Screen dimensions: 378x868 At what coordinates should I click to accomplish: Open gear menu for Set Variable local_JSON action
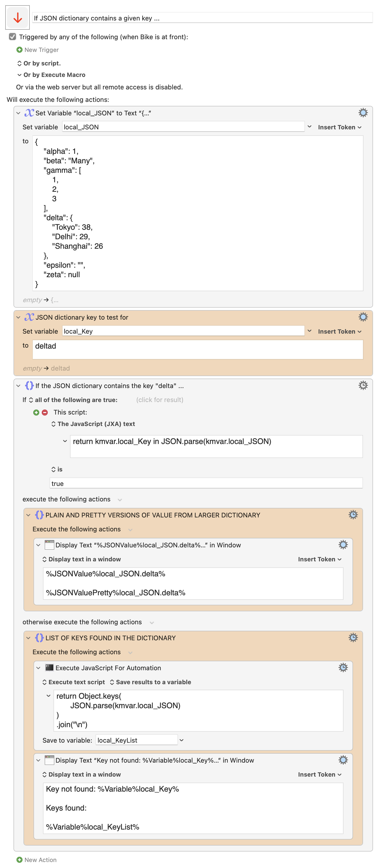[x=363, y=113]
